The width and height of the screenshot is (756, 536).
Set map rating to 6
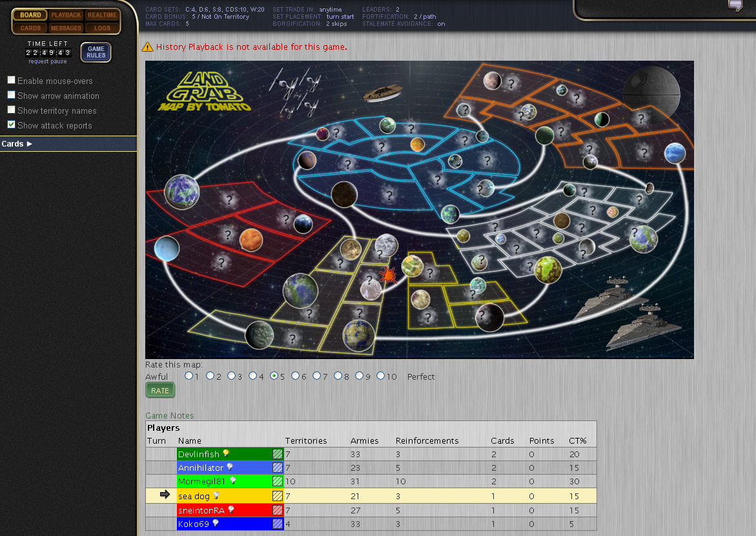296,376
